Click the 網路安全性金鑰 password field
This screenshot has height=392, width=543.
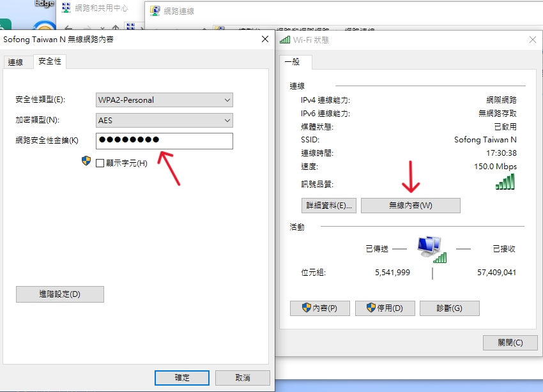164,141
